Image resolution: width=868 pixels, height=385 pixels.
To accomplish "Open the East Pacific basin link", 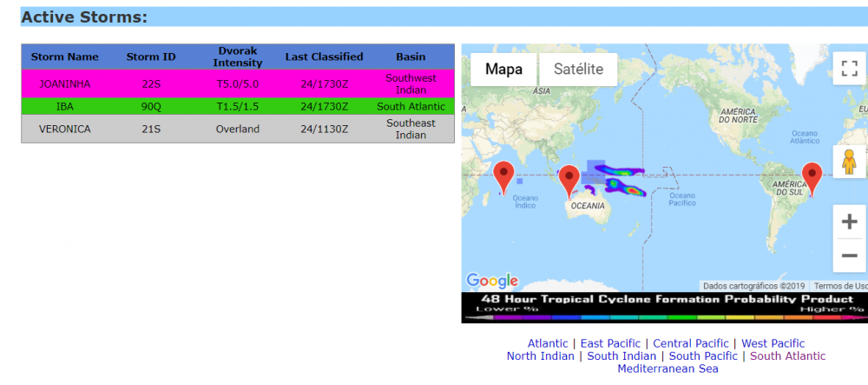I will click(x=610, y=343).
